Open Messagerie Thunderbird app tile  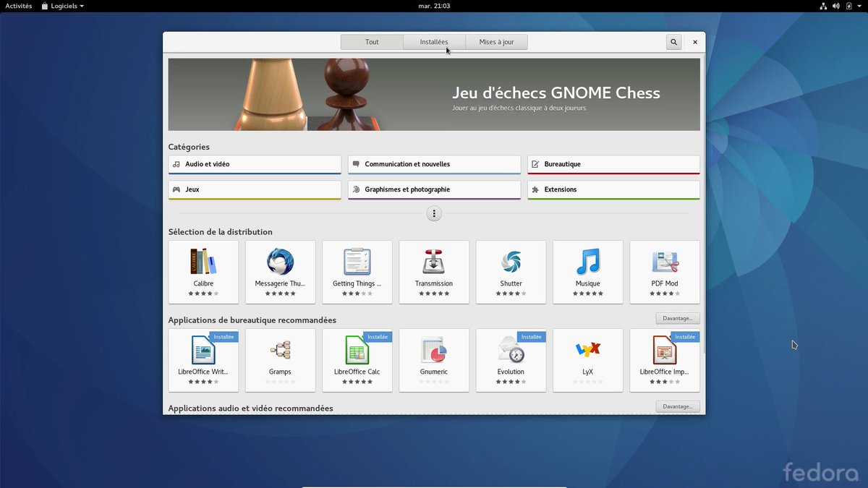pyautogui.click(x=280, y=272)
